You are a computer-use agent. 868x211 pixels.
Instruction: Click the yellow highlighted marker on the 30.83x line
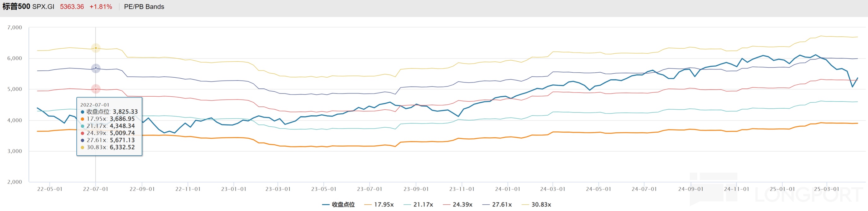click(96, 48)
